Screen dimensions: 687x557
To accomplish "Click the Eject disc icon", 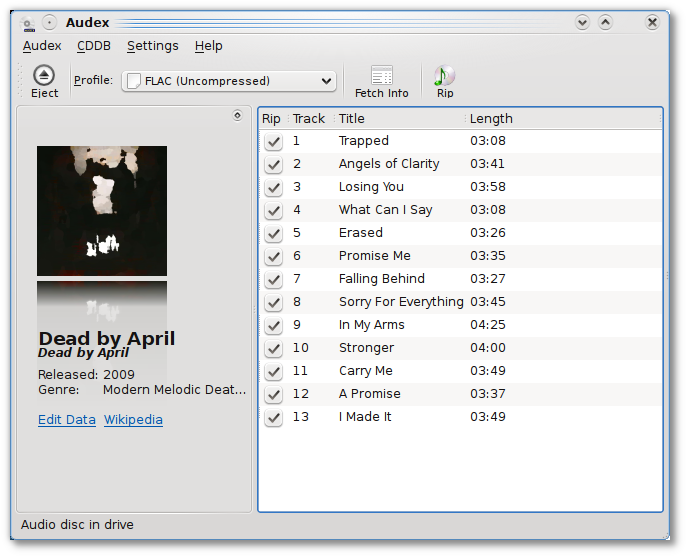I will point(44,75).
